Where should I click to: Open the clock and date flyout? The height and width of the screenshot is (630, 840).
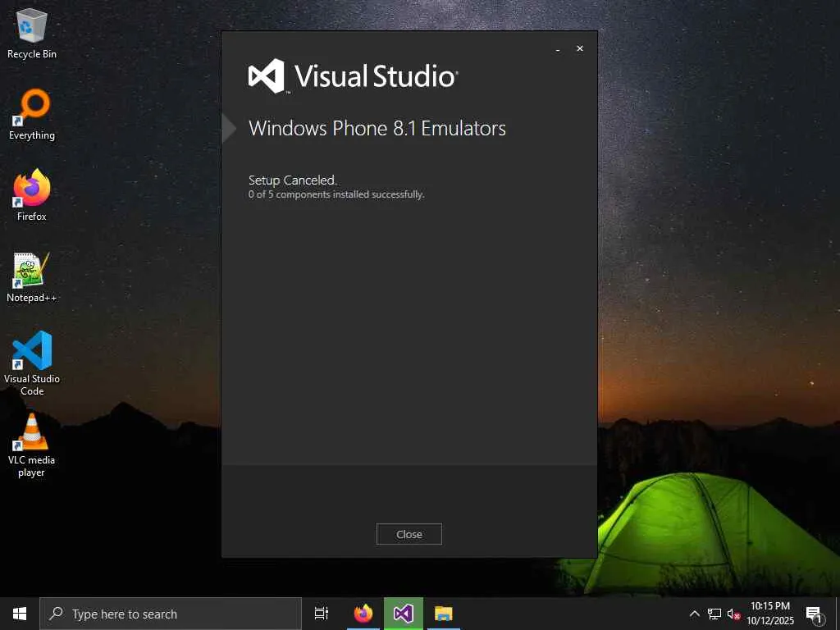769,614
